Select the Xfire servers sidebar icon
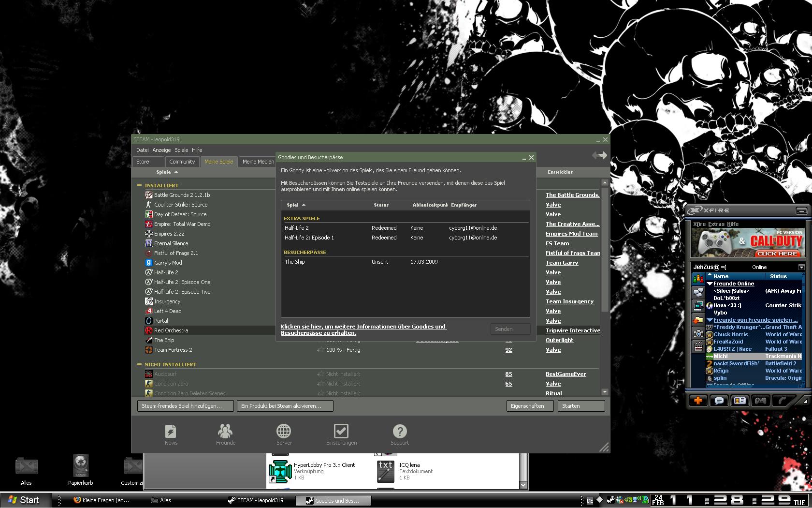Viewport: 812px width, 508px height. click(698, 306)
